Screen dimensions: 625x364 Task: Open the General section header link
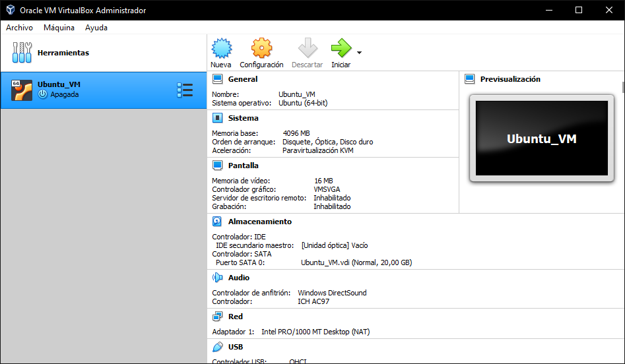coord(243,79)
